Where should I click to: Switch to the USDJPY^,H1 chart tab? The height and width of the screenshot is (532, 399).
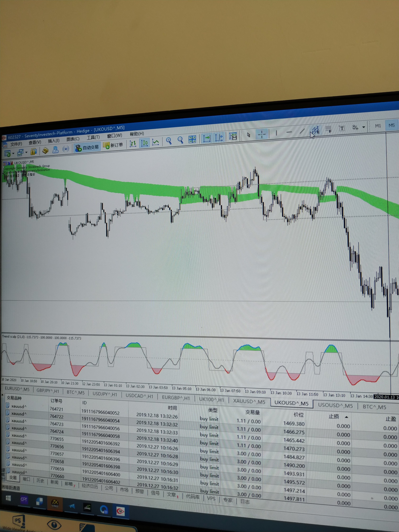(105, 394)
